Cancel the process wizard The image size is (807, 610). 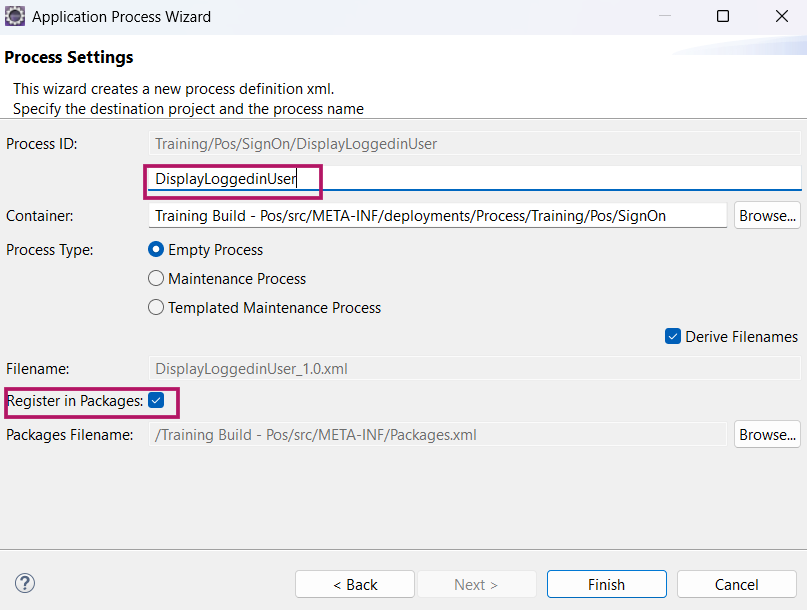[736, 584]
